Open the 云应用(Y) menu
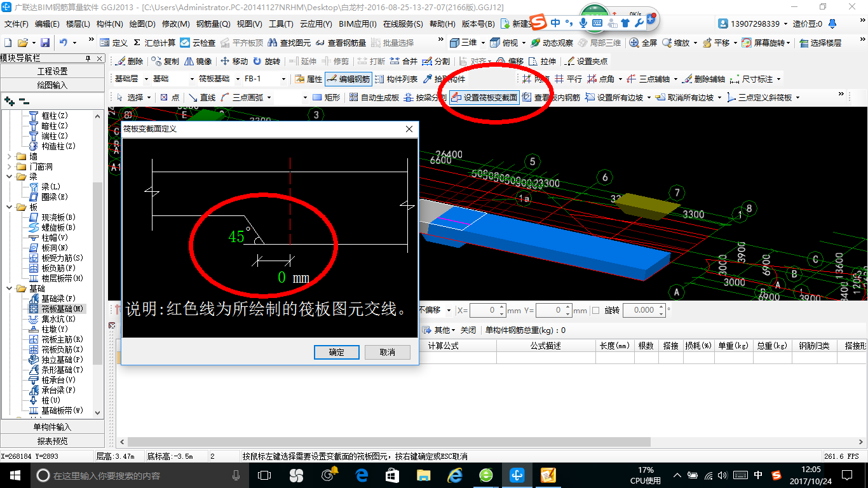The height and width of the screenshot is (488, 868). (x=315, y=24)
